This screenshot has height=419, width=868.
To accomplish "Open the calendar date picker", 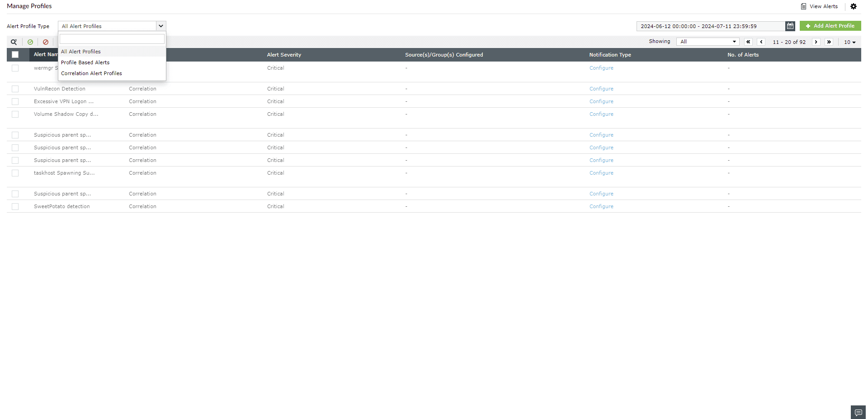I will [x=790, y=26].
